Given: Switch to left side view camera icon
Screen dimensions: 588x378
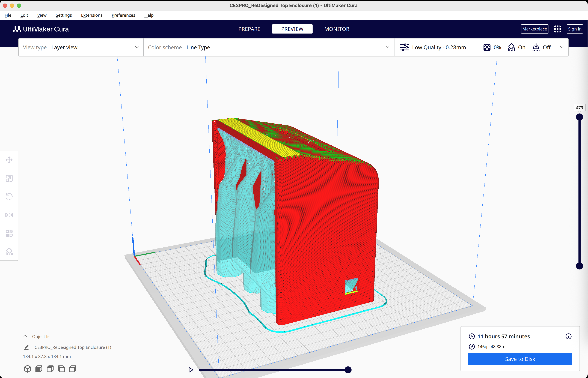Looking at the screenshot, I should (61, 369).
